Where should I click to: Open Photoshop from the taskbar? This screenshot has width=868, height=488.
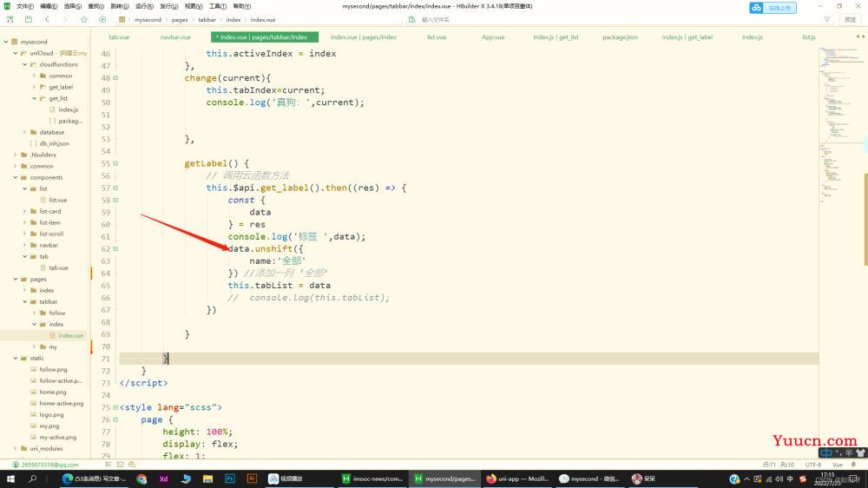coord(230,478)
